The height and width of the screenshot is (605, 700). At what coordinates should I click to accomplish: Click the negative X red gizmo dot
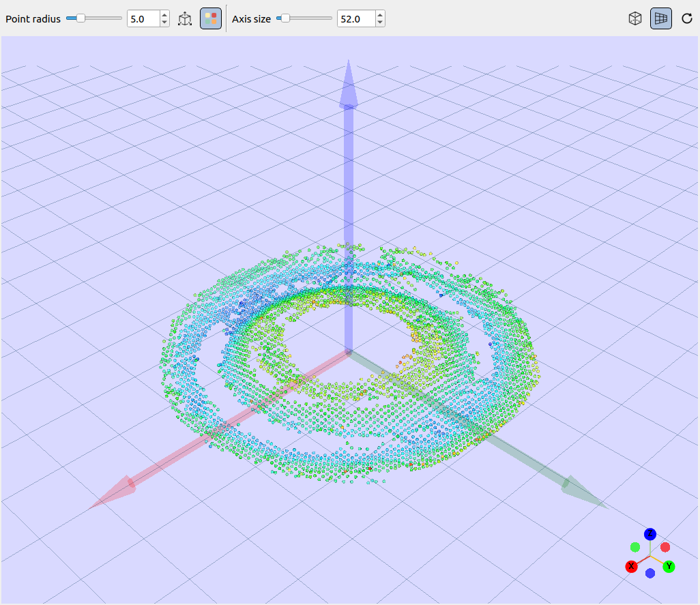(x=665, y=547)
